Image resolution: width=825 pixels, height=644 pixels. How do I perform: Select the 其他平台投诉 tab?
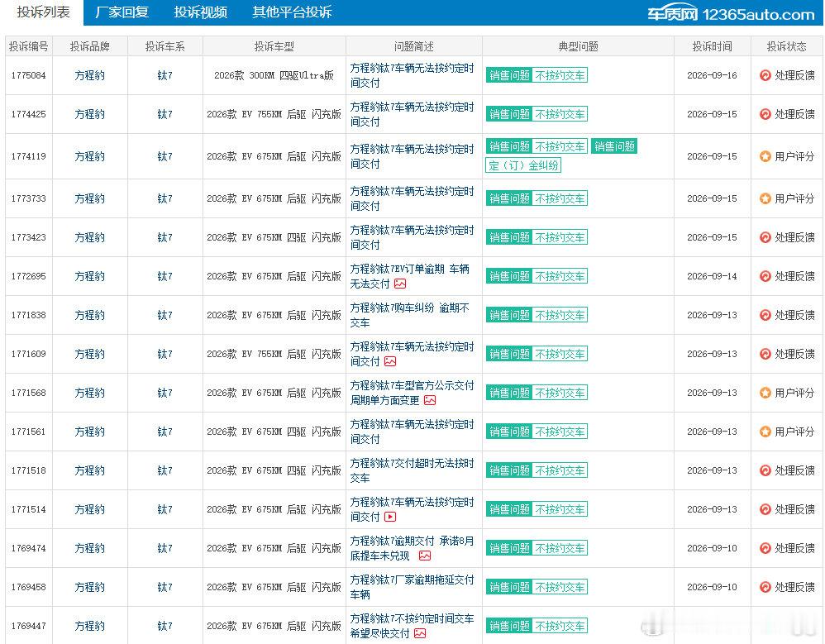[x=292, y=12]
